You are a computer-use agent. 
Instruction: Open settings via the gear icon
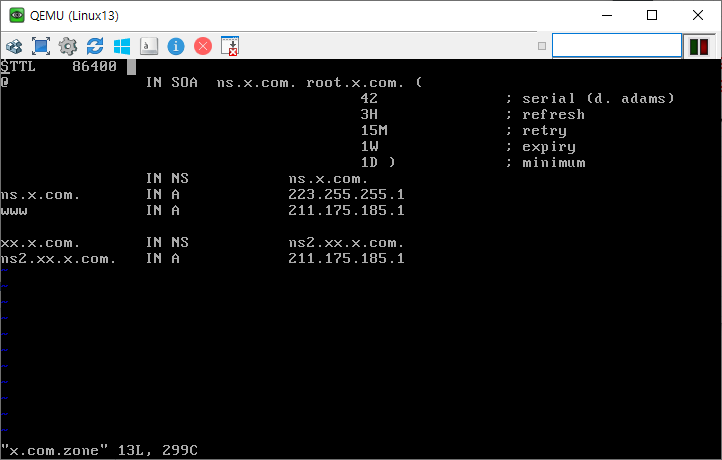[x=68, y=46]
